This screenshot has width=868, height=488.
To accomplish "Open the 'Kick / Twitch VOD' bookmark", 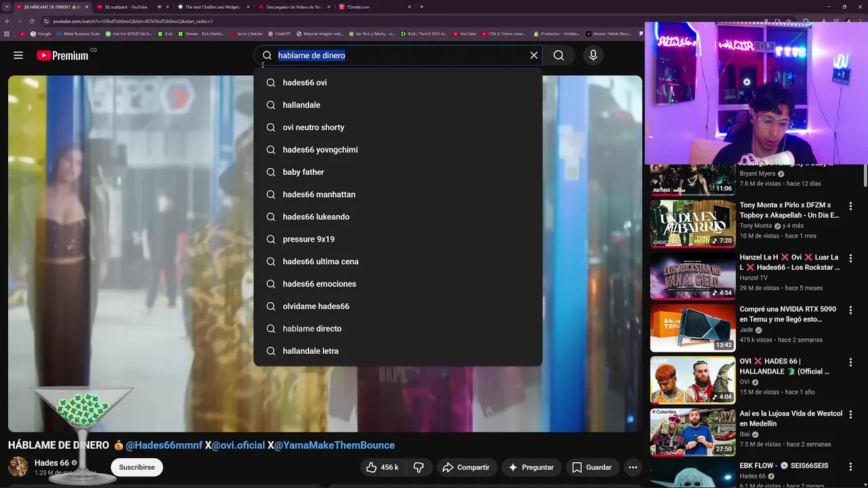I will click(x=424, y=33).
